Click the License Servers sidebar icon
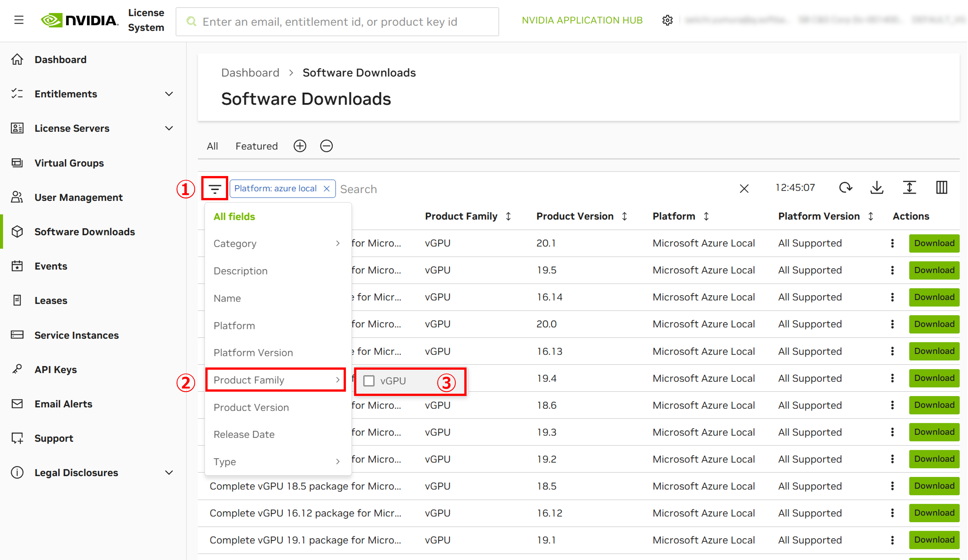This screenshot has height=560, width=968. coord(17,128)
